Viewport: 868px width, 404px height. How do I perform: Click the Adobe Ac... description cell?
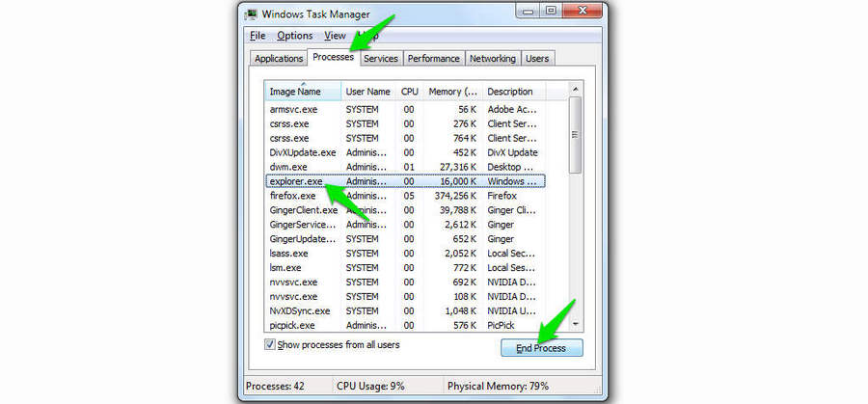[x=512, y=110]
